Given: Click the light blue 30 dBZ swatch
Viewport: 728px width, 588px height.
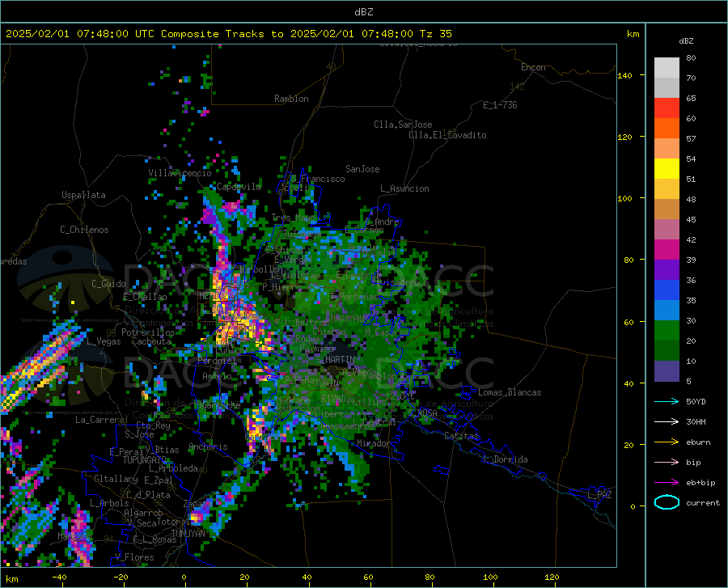Looking at the screenshot, I should 667,311.
